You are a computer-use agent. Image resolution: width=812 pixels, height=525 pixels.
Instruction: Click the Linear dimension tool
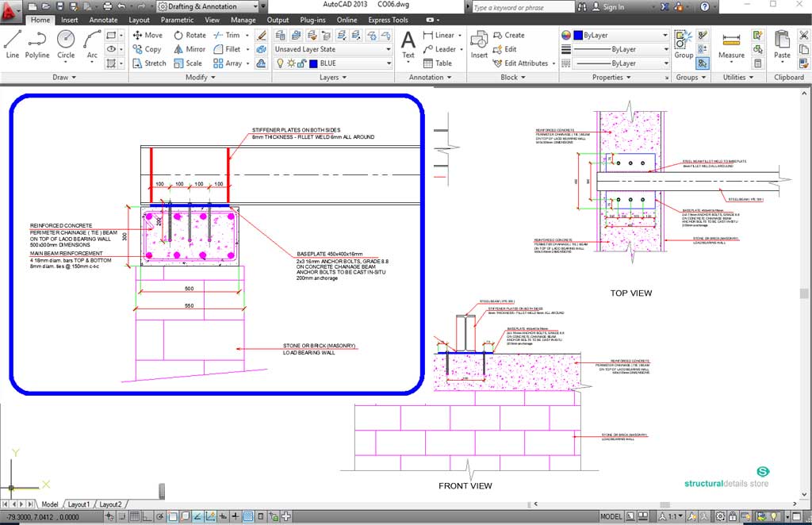point(439,35)
